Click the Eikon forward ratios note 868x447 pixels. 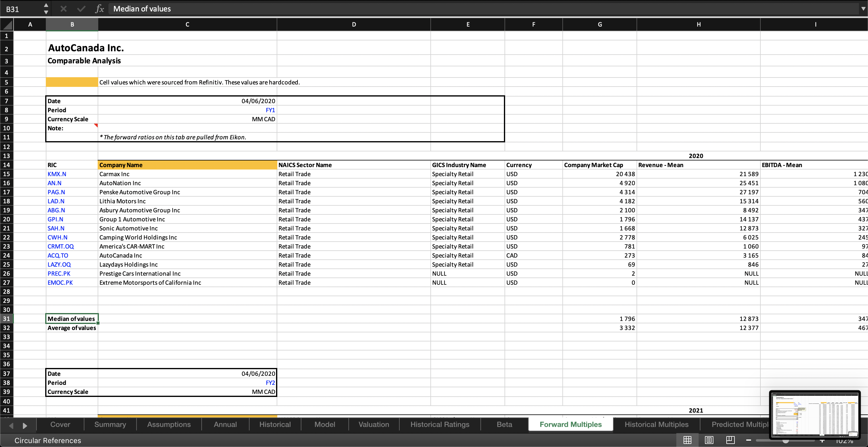click(173, 137)
